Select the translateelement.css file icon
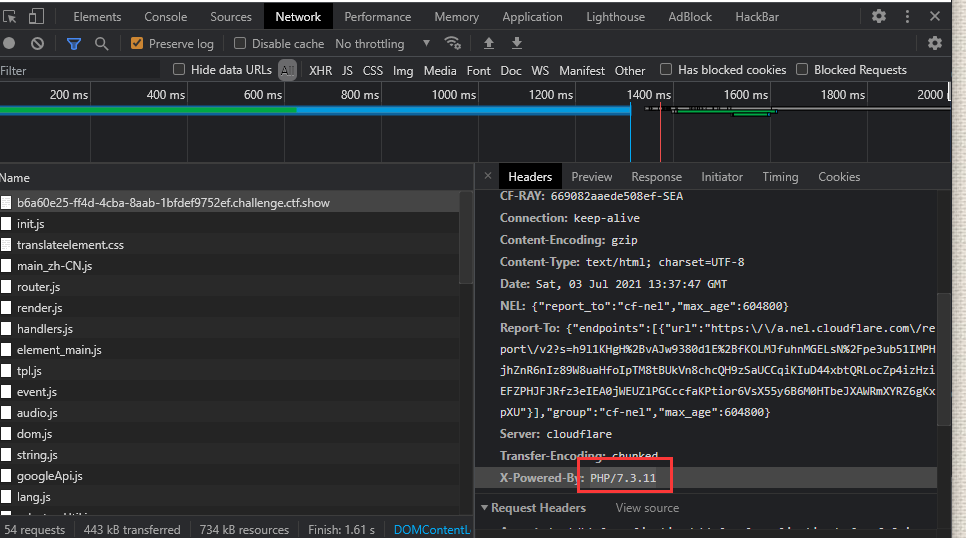Screen dimensions: 966x538 point(6,245)
